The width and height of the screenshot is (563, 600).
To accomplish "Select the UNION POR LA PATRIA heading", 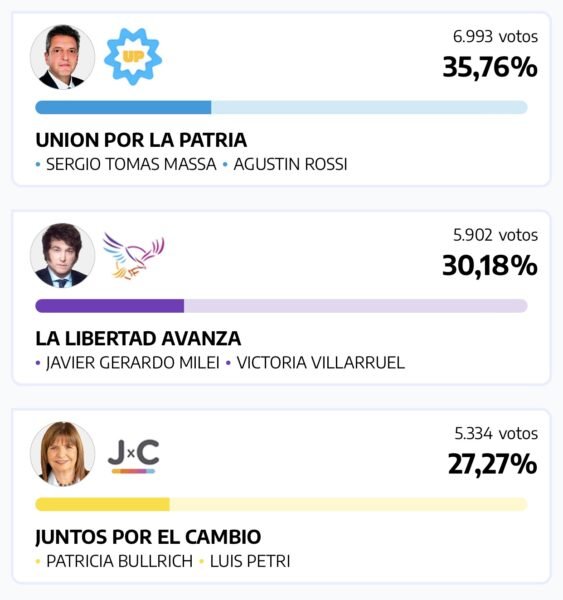I will tap(141, 140).
